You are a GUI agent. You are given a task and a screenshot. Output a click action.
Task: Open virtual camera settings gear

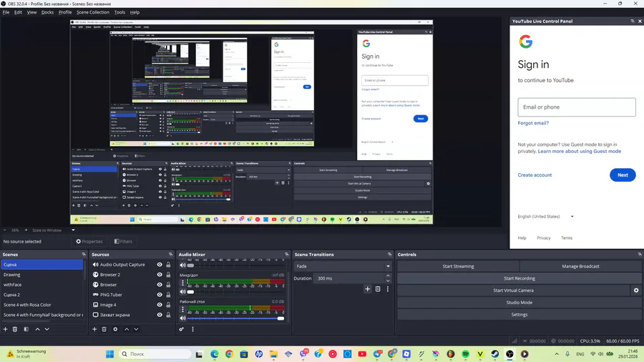[x=636, y=290]
